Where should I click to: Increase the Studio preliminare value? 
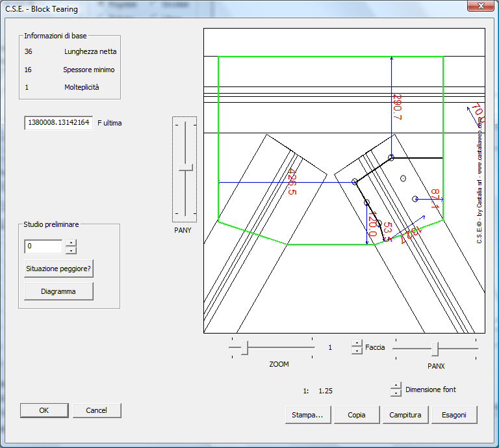point(71,243)
